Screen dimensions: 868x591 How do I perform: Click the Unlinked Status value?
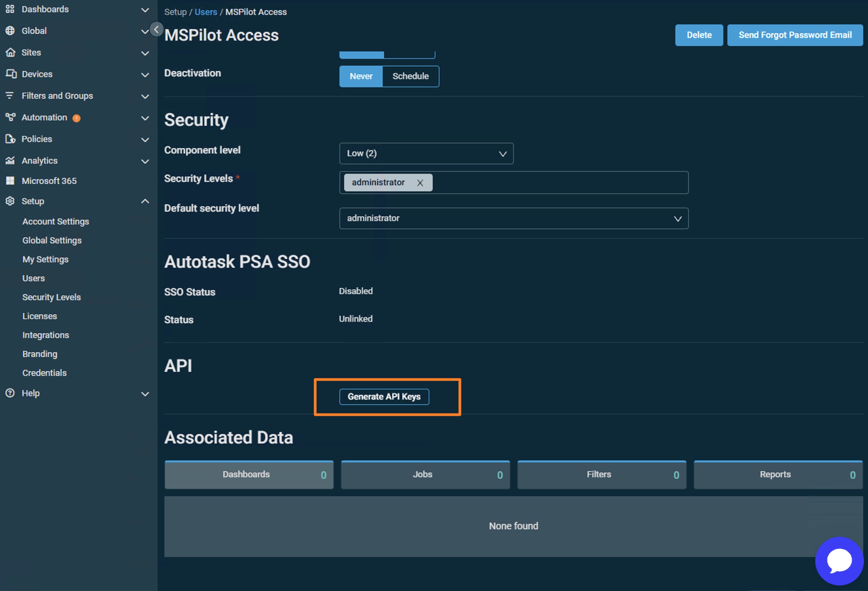point(356,319)
